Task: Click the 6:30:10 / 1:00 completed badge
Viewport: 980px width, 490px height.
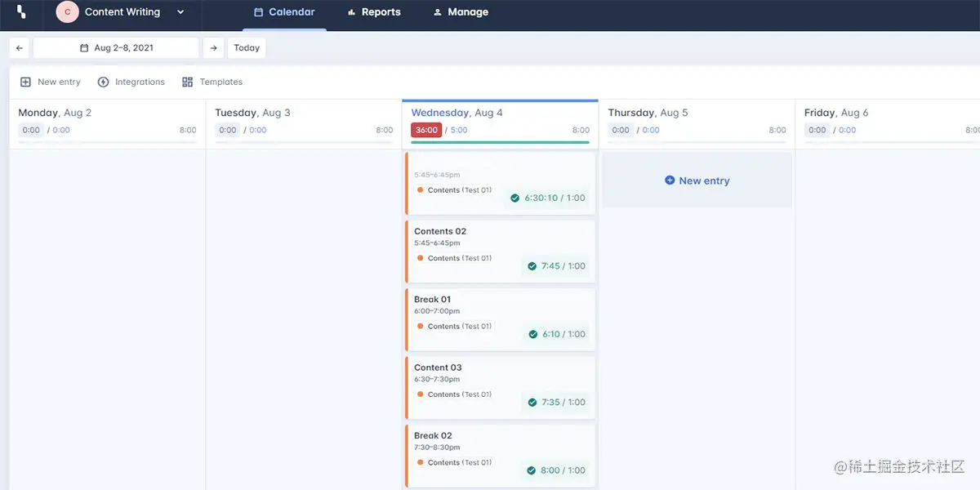Action: (x=548, y=198)
